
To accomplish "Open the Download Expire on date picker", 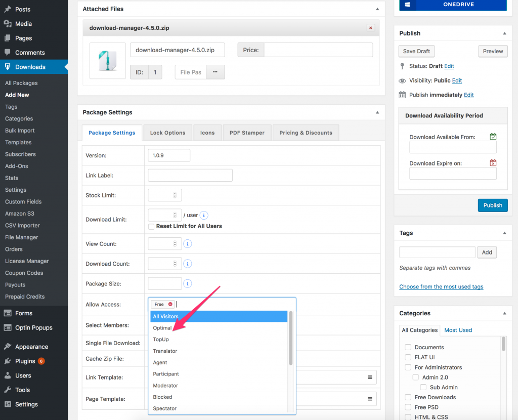I will (x=493, y=162).
